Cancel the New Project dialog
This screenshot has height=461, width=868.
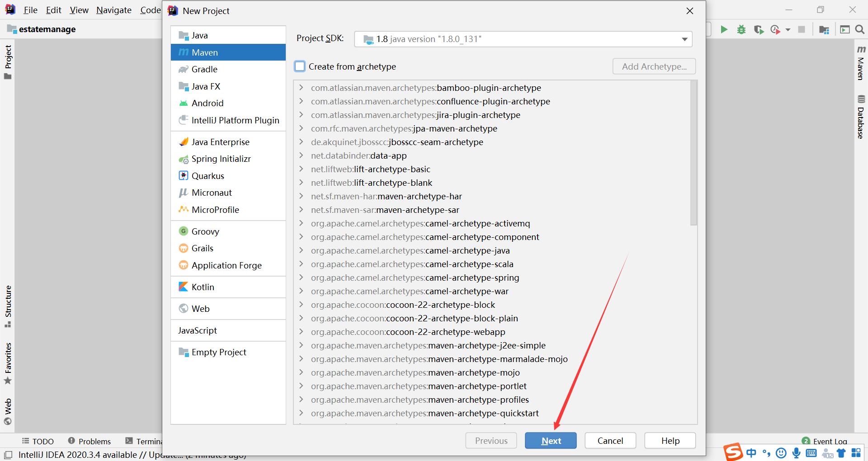(x=610, y=441)
